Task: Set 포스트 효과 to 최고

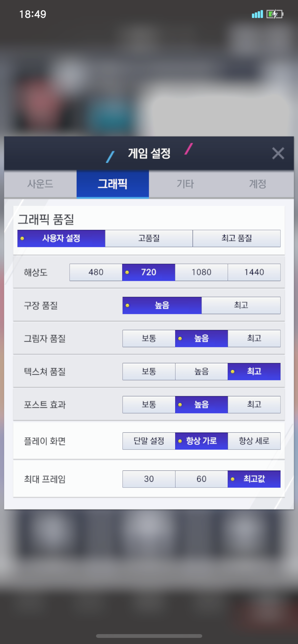Action: click(x=254, y=404)
